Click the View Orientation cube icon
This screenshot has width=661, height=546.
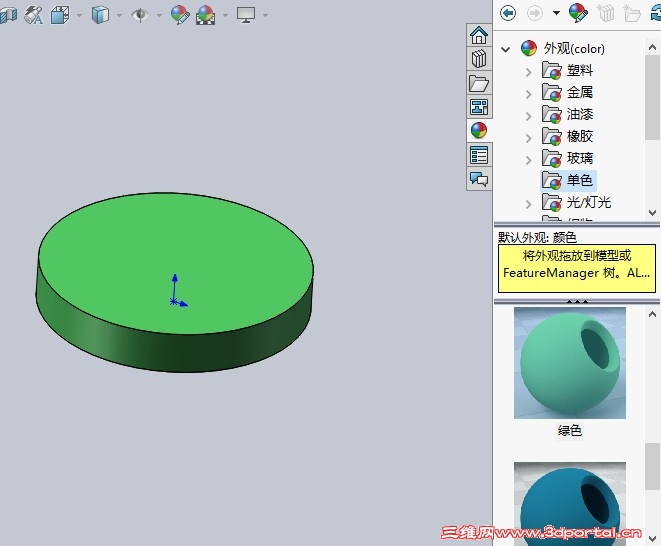point(60,15)
